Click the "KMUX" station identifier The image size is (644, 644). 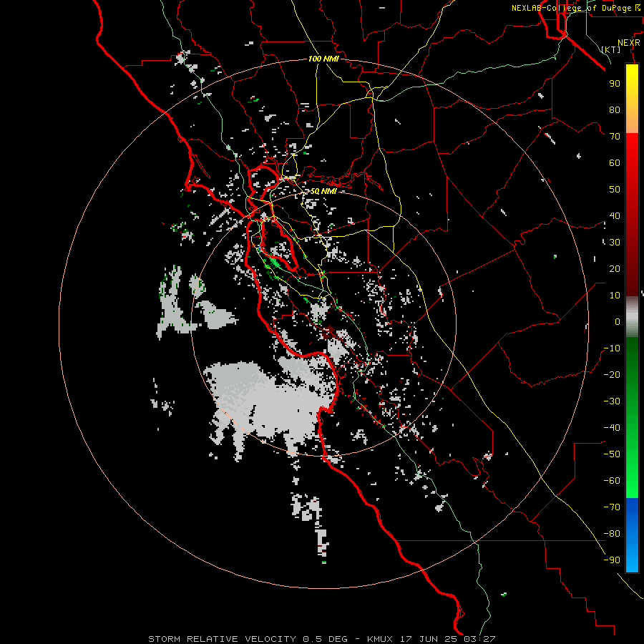tap(379, 639)
